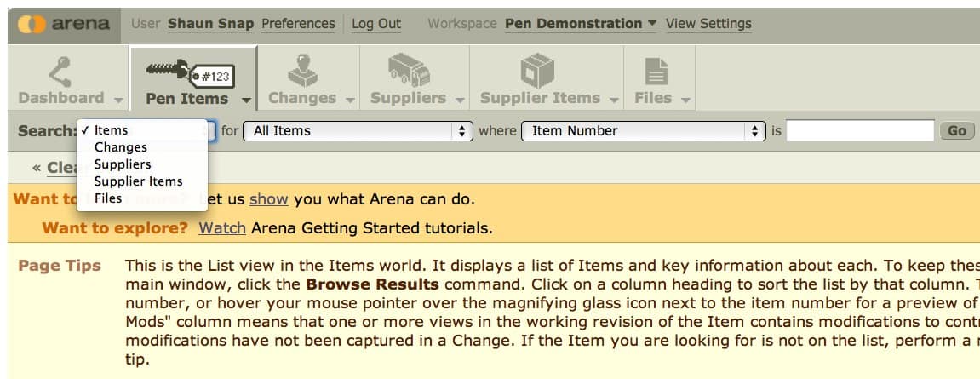
Task: Open the Item Number field dropdown
Action: click(643, 130)
